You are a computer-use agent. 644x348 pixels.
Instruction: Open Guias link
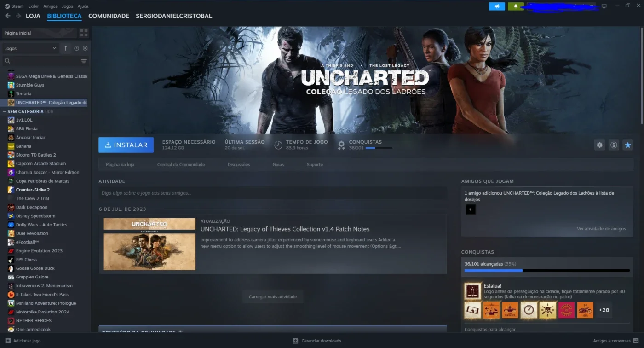pyautogui.click(x=278, y=165)
